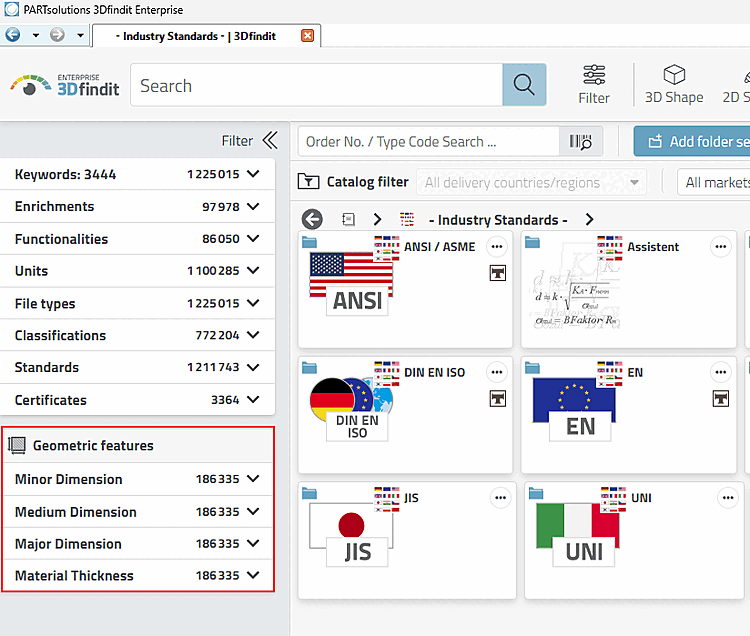Click the Industry Standards breadcrumb icon
Viewport: 750px width, 636px height.
coord(407,219)
